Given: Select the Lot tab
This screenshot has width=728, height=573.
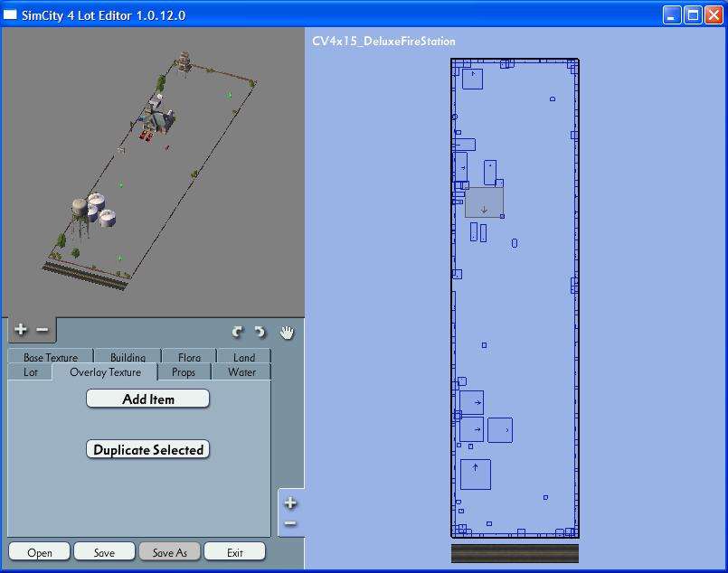Looking at the screenshot, I should [x=30, y=371].
